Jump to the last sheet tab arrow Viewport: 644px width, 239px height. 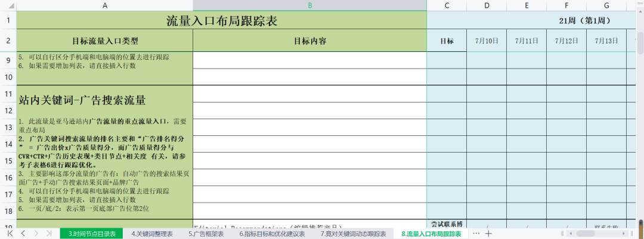coord(49,233)
